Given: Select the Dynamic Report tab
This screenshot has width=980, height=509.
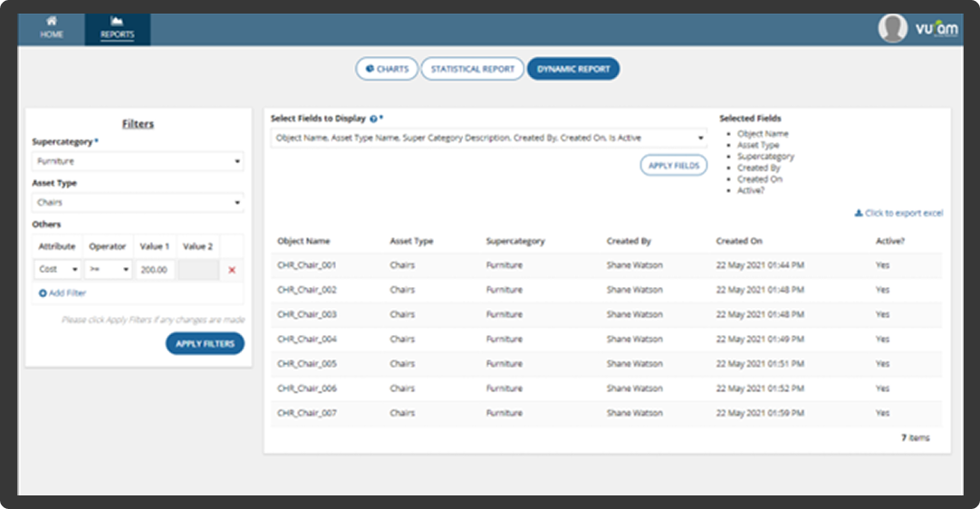Looking at the screenshot, I should tap(573, 69).
